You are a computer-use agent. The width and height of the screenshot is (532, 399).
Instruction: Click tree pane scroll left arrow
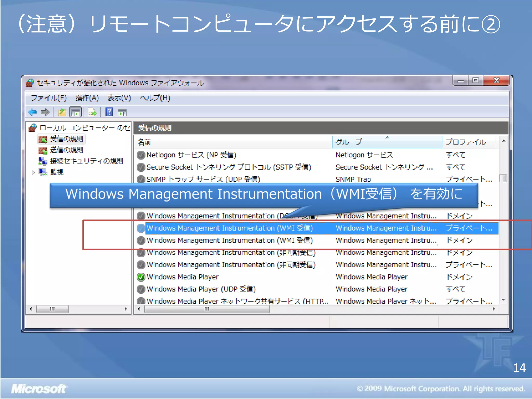pyautogui.click(x=31, y=309)
